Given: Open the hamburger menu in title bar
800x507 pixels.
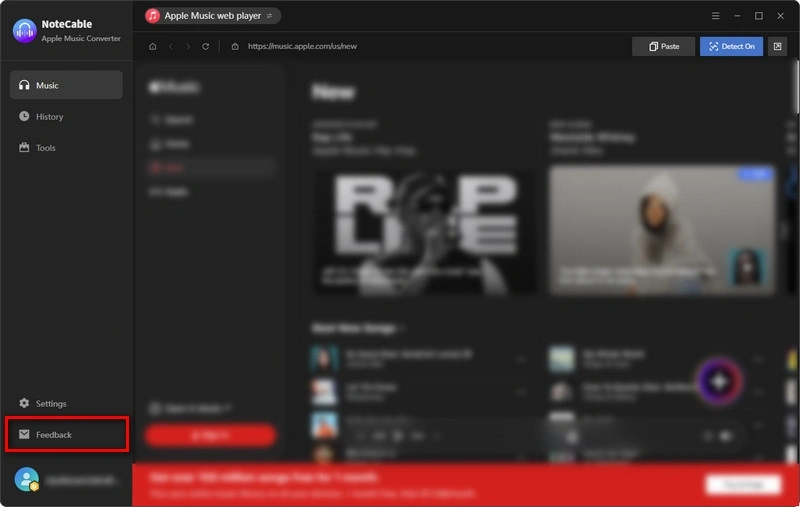Looking at the screenshot, I should click(x=716, y=16).
